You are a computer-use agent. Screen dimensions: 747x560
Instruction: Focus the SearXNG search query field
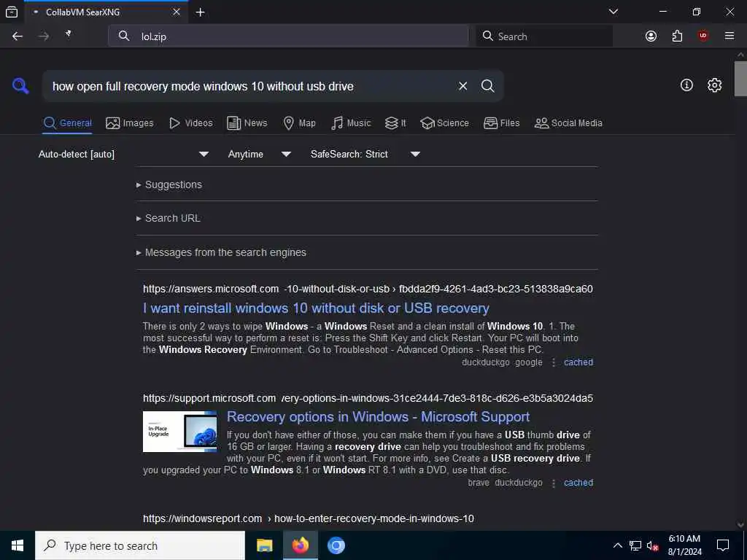[x=250, y=86]
